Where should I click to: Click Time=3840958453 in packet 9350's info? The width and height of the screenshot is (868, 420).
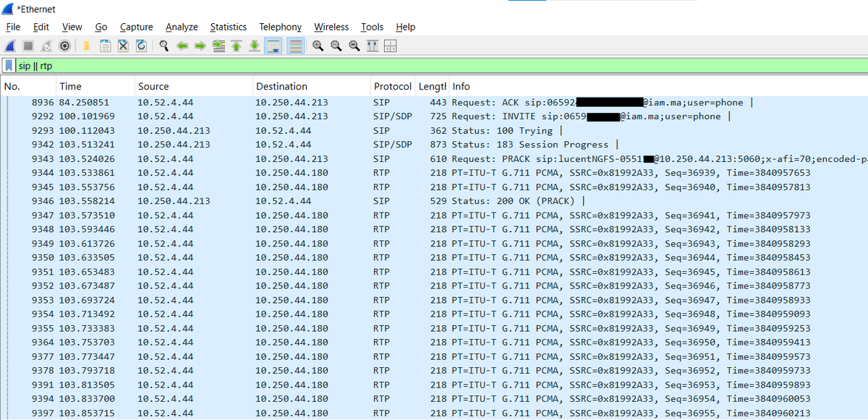click(x=769, y=257)
